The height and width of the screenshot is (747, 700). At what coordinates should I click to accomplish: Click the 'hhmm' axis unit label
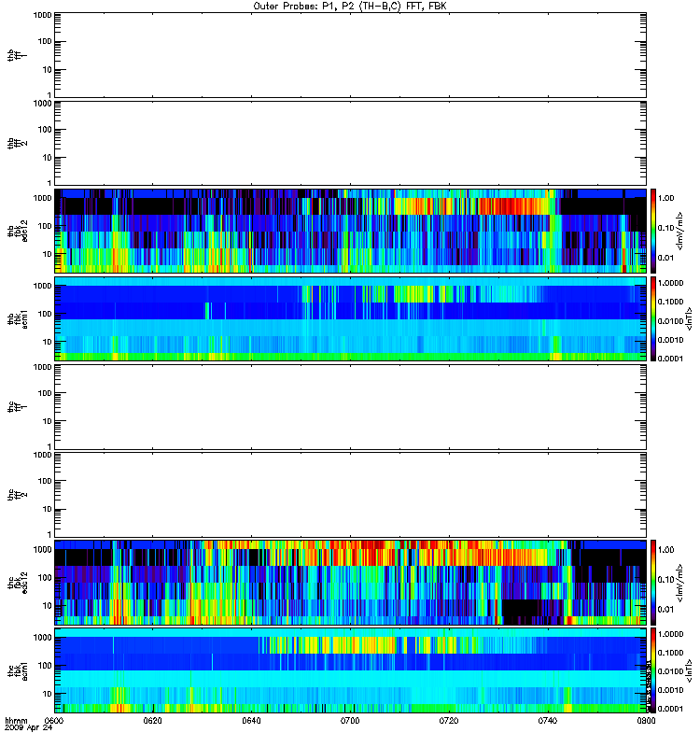(x=16, y=720)
